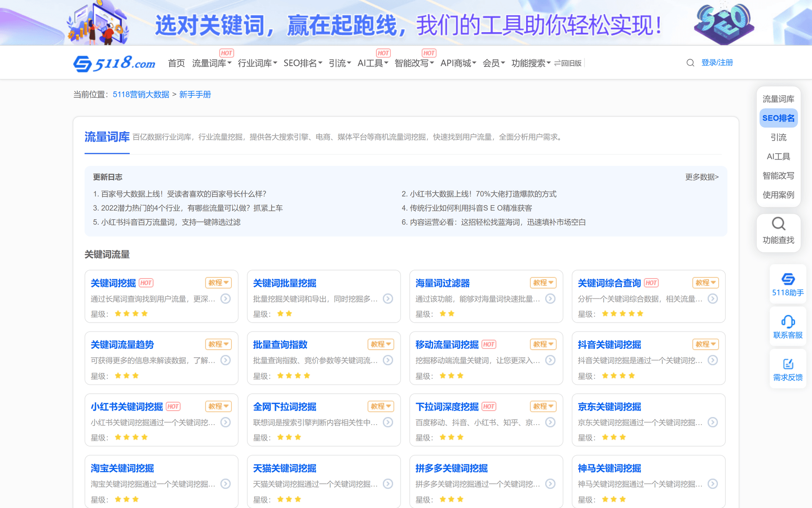Click the arrow icon on 海量词过滤器 card

click(x=550, y=298)
